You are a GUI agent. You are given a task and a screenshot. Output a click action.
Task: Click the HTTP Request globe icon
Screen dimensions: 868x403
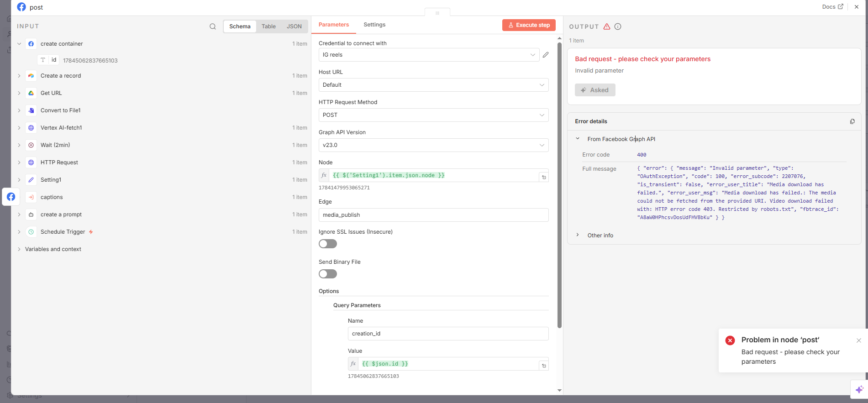[31, 162]
